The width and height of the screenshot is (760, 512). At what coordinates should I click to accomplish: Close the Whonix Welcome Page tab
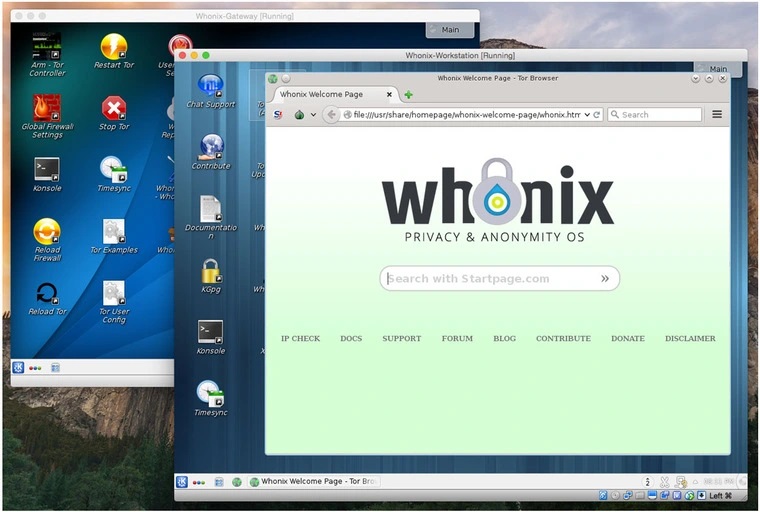tap(389, 95)
